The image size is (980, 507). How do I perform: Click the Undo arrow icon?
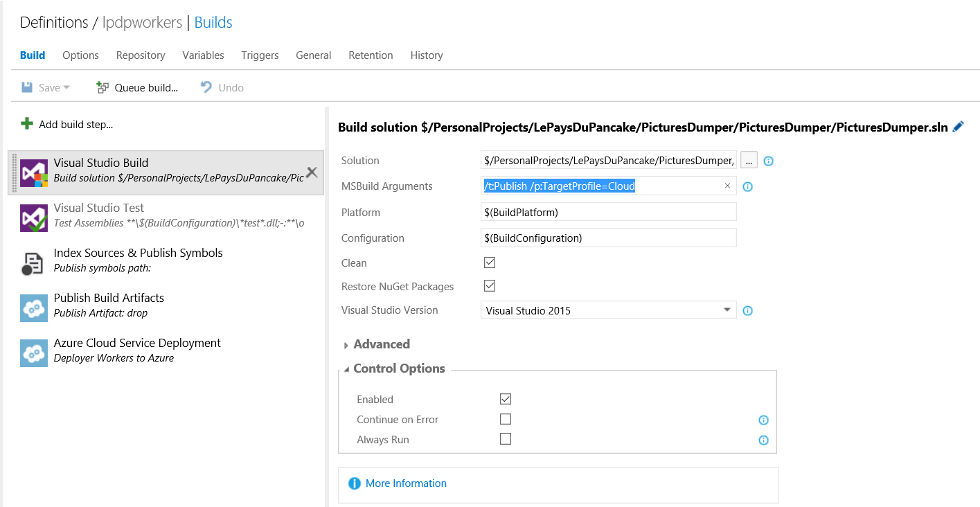click(206, 87)
